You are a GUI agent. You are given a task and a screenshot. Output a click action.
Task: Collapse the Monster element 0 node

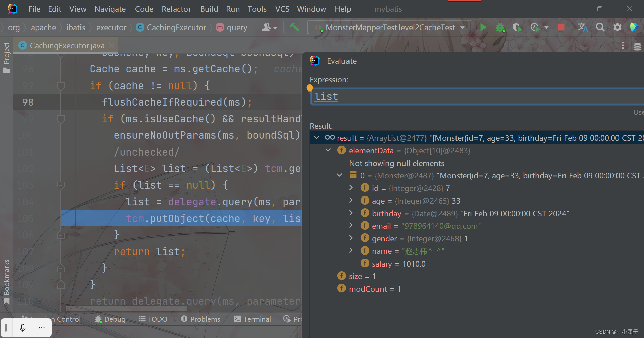pyautogui.click(x=340, y=175)
